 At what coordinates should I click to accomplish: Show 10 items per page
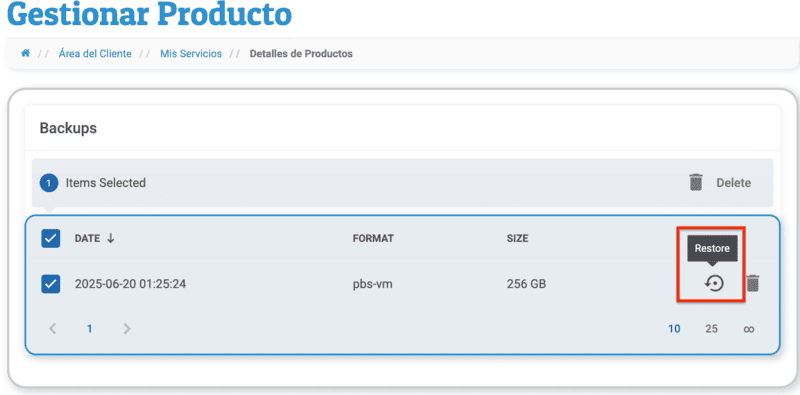[x=674, y=329]
